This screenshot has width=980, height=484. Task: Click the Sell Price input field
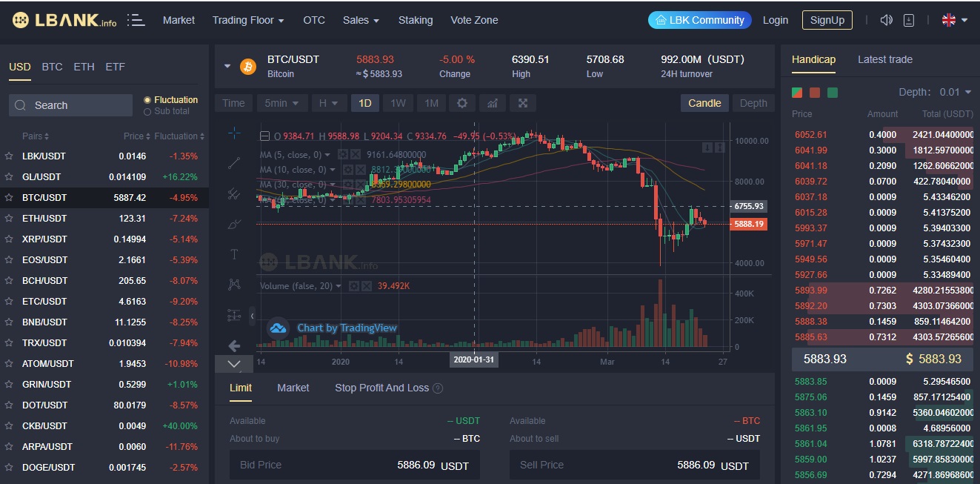(635, 465)
